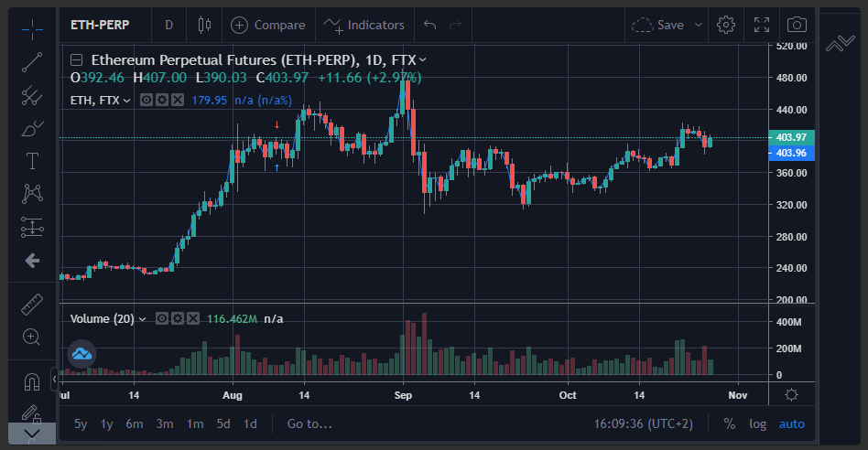Select the crosshair cursor tool
Viewport: 868px width, 450px height.
coord(32,29)
